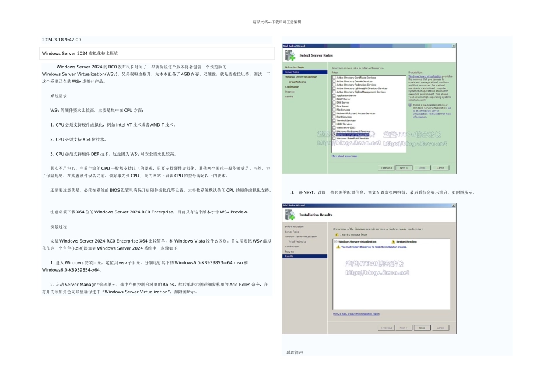Click the '系统需求' section heading

click(x=59, y=96)
